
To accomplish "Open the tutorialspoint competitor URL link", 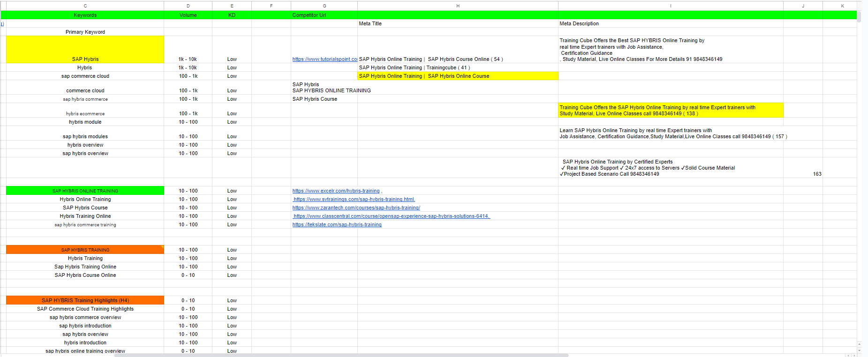I will click(325, 59).
